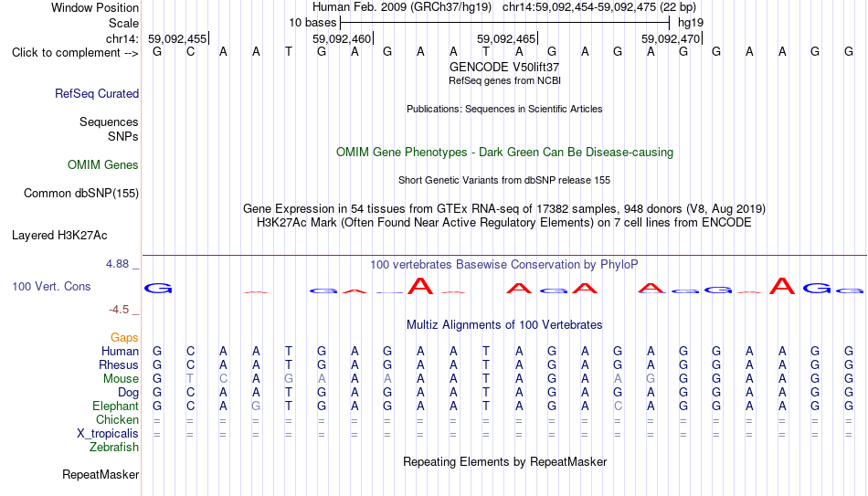Image resolution: width=868 pixels, height=496 pixels.
Task: Click the tallest red A in the PhyloP conservation track
Action: click(x=781, y=285)
